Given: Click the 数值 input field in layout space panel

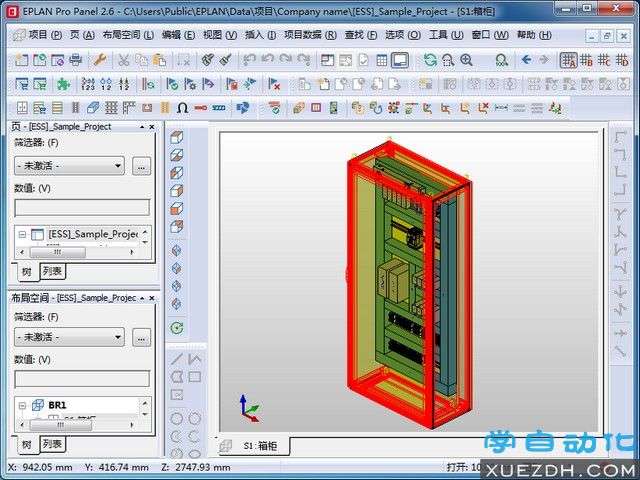Looking at the screenshot, I should (82, 379).
